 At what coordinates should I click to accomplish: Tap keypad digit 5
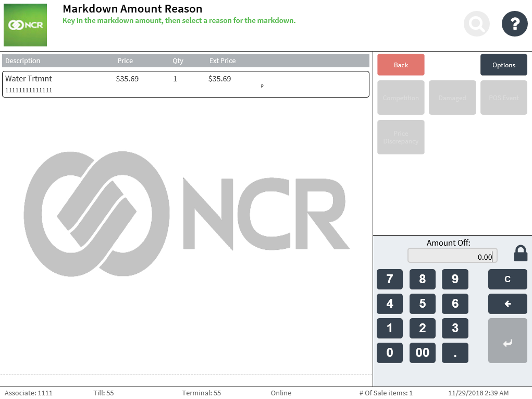pos(423,304)
